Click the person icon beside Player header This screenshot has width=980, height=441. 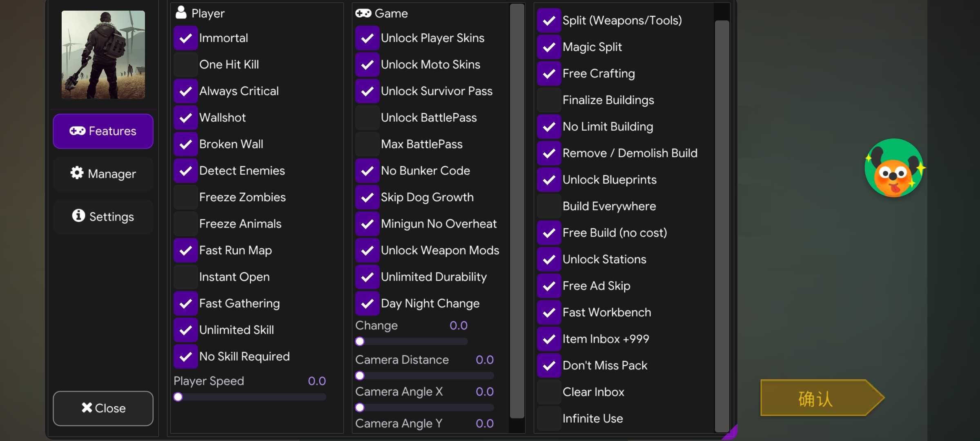click(181, 13)
